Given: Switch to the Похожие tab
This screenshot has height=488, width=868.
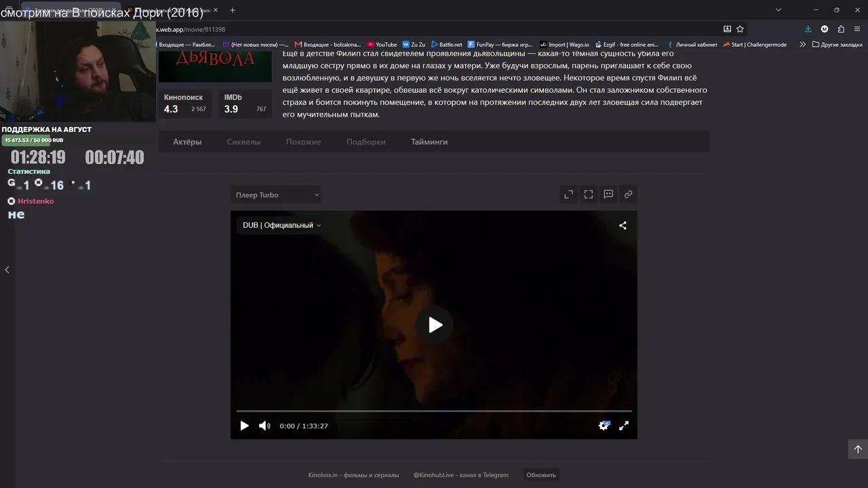Looking at the screenshot, I should pos(303,142).
